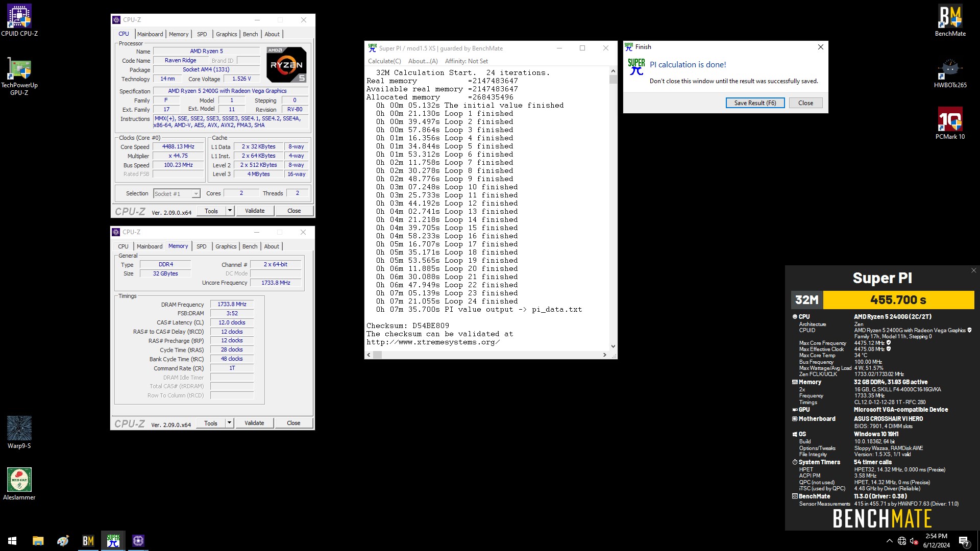Open About...(A) menu in Super PI
This screenshot has width=980, height=551.
click(x=423, y=61)
